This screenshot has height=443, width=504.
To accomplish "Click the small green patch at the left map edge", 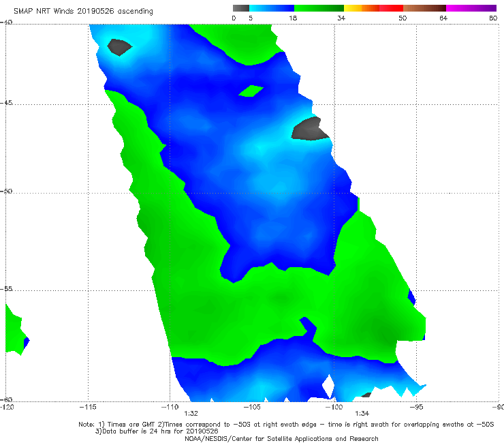I will [x=15, y=331].
